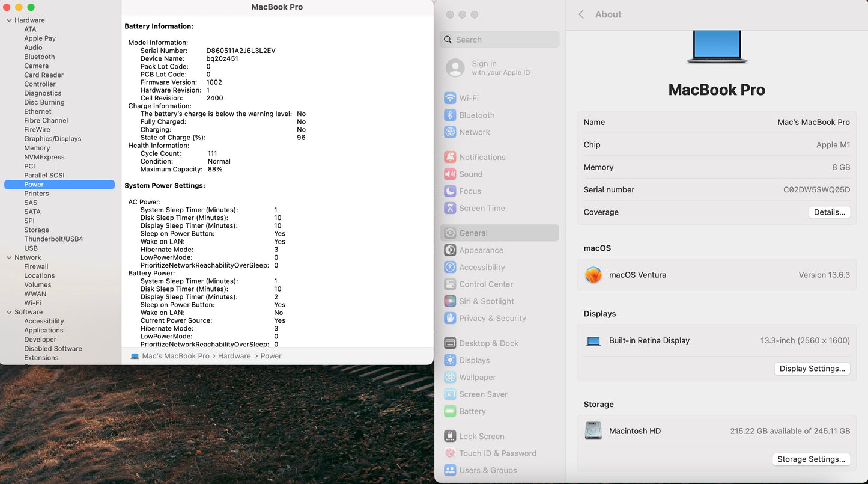The height and width of the screenshot is (484, 868).
Task: Open Network globe icon
Action: pos(449,132)
